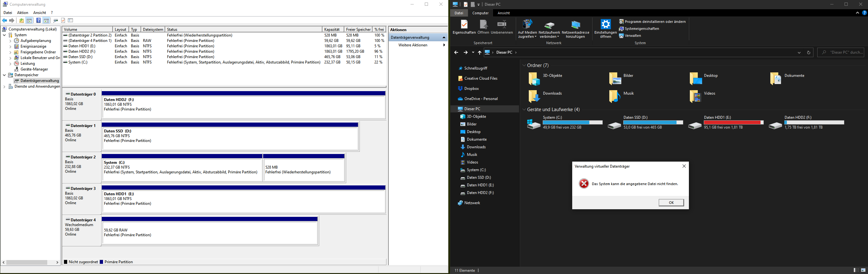Expand the Aufgabenplanung tree node

(10, 41)
